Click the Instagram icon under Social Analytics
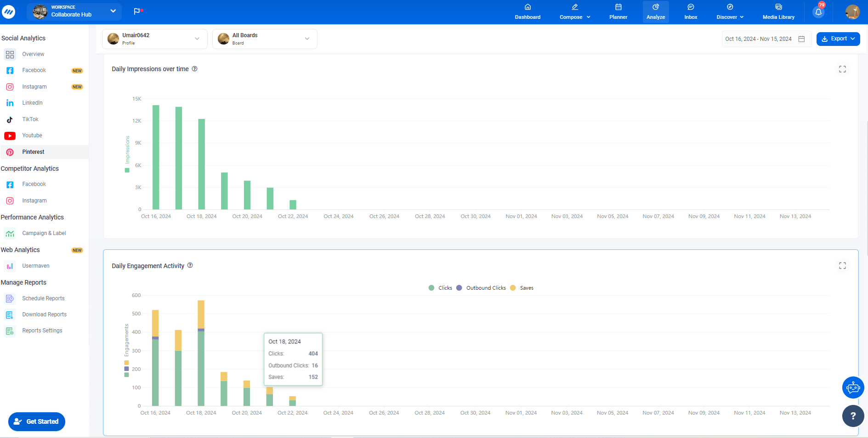Image resolution: width=868 pixels, height=438 pixels. click(10, 87)
